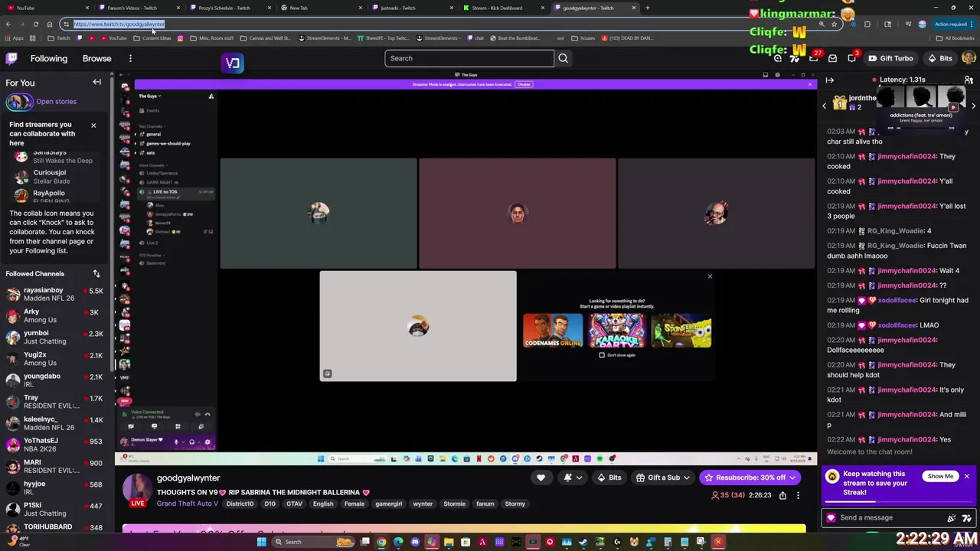Open the Grand Theft Auto V category link
The height and width of the screenshot is (551, 980).
[188, 504]
